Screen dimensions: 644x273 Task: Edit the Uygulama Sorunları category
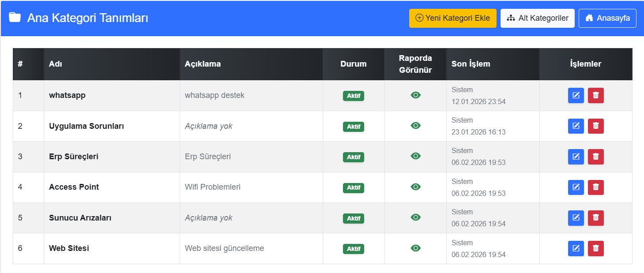576,126
